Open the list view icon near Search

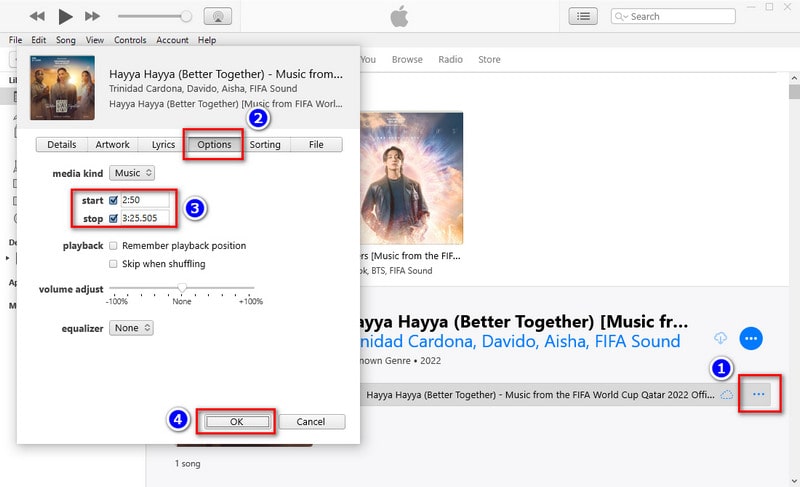pyautogui.click(x=583, y=16)
